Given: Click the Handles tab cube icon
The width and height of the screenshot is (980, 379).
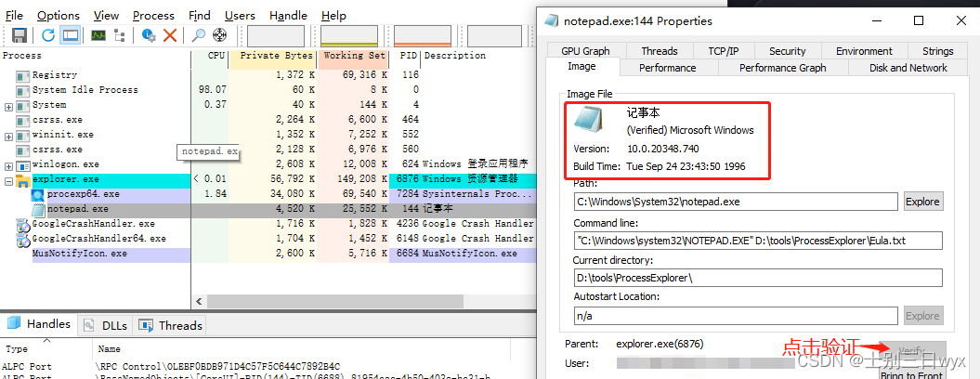Looking at the screenshot, I should point(14,324).
